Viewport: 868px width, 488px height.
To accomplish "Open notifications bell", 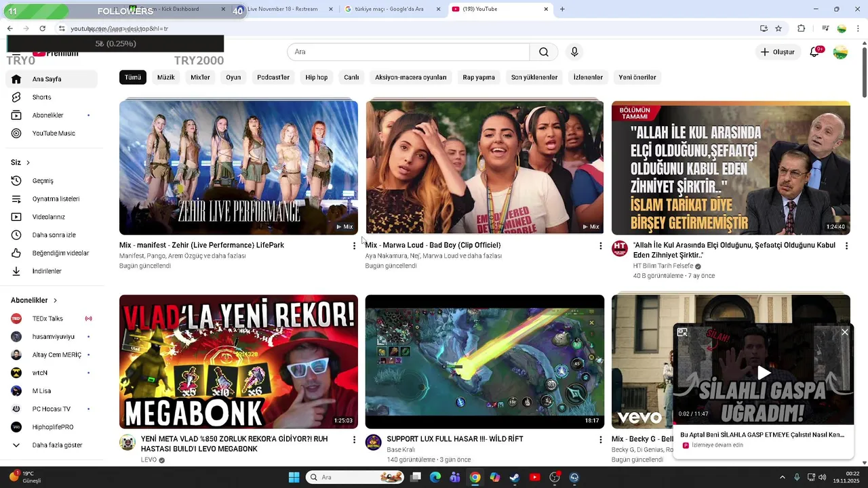I will coord(815,52).
